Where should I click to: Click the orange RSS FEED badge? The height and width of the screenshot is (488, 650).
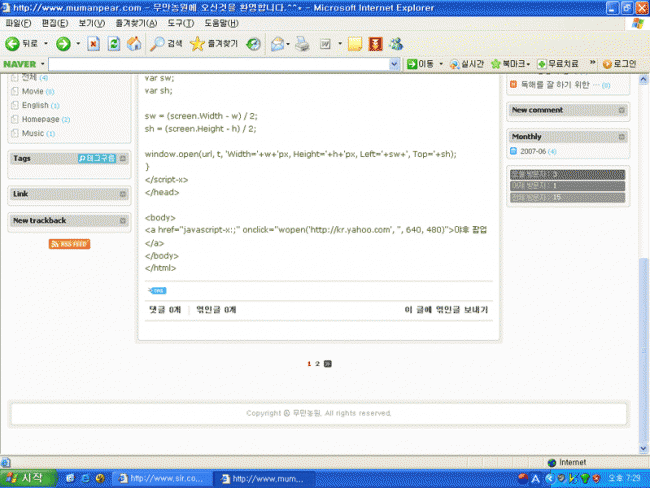pos(69,244)
